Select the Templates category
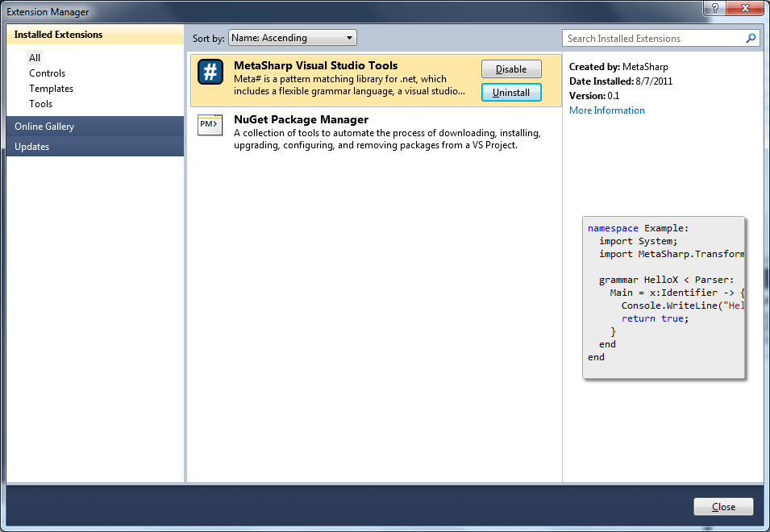This screenshot has height=532, width=770. click(x=51, y=89)
